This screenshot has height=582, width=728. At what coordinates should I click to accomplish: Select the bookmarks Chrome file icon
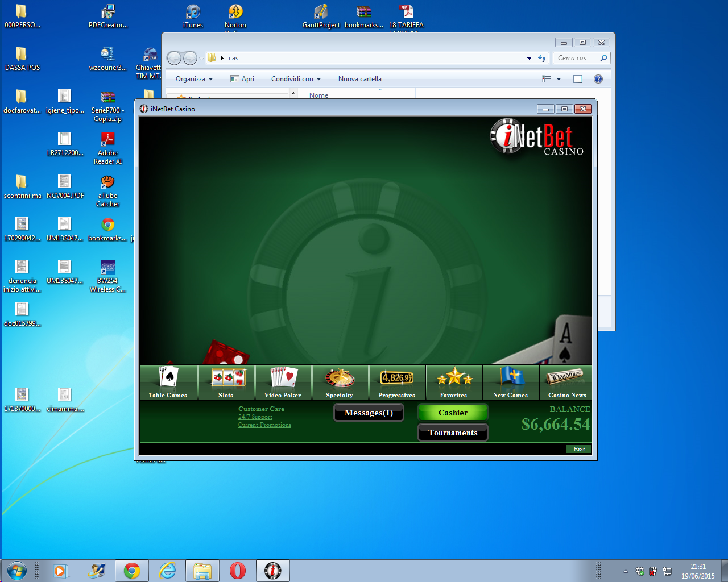[107, 229]
